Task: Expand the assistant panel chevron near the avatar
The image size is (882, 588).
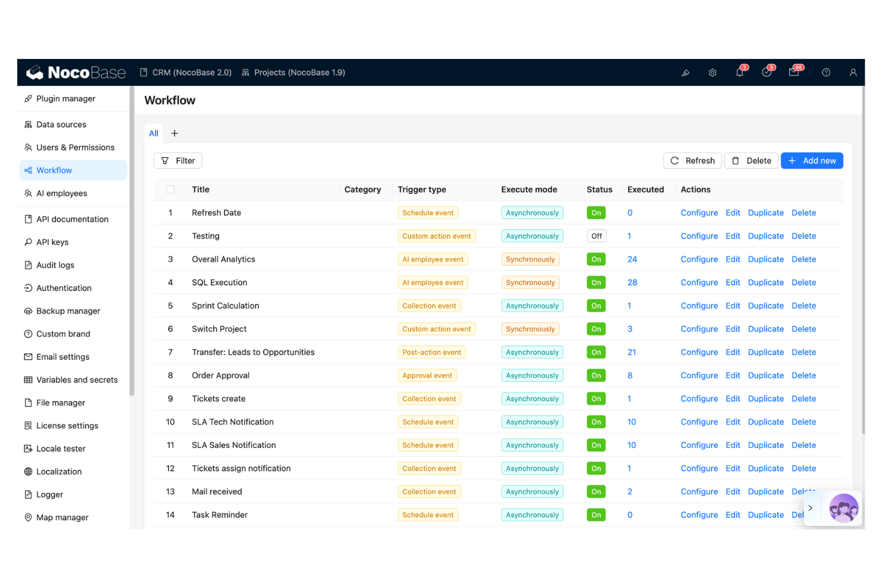Action: (810, 508)
